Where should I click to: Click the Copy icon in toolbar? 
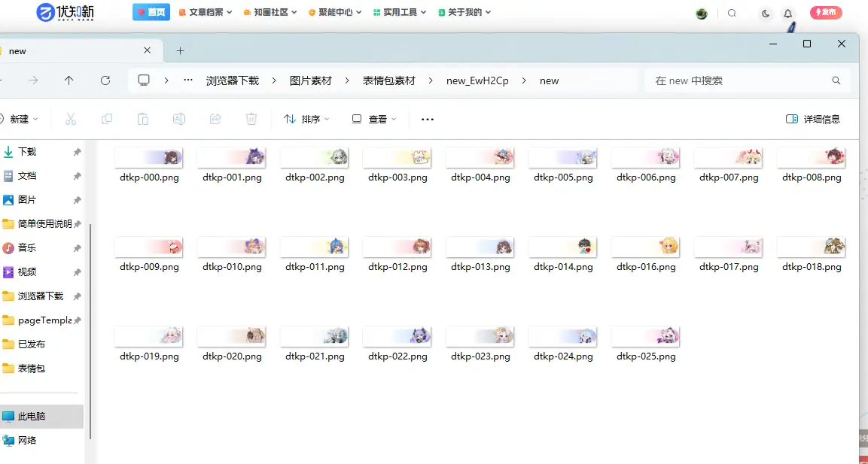107,119
